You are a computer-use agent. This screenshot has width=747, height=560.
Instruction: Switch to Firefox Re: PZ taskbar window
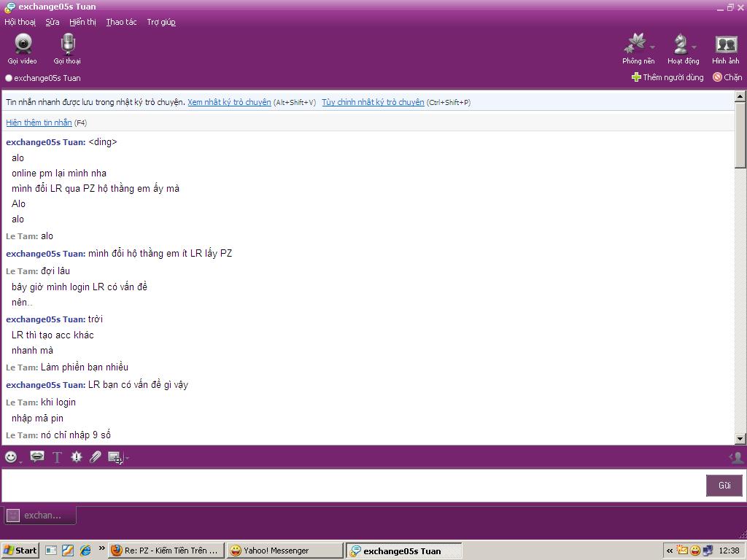(166, 551)
